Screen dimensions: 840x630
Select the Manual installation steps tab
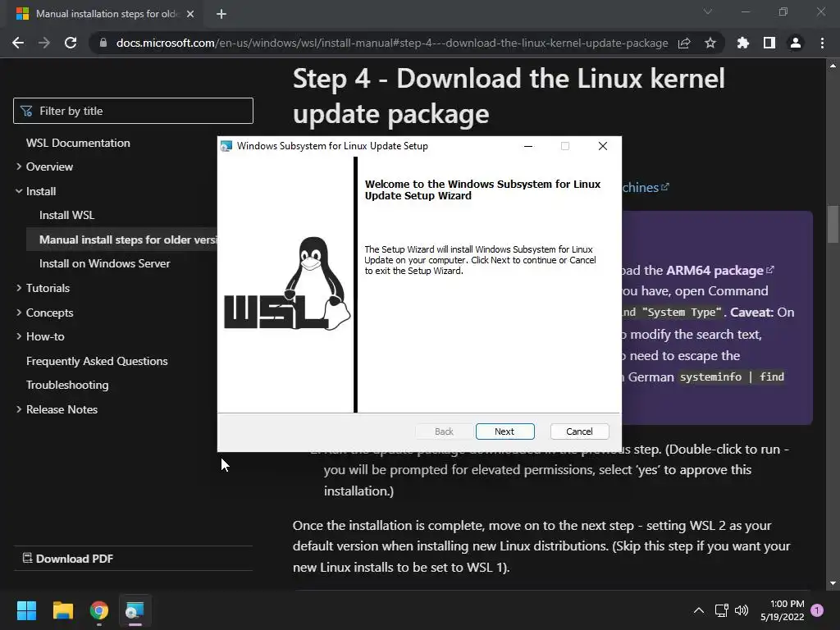[x=106, y=14]
